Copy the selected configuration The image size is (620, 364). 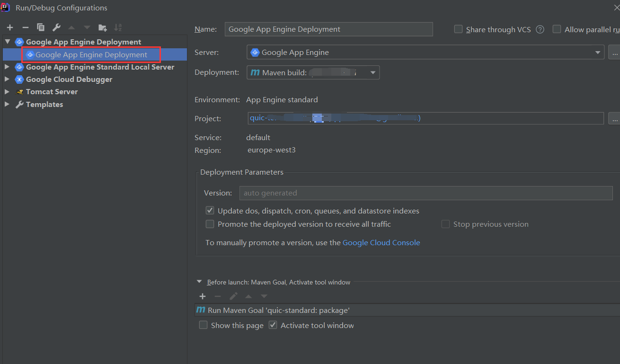click(x=41, y=27)
